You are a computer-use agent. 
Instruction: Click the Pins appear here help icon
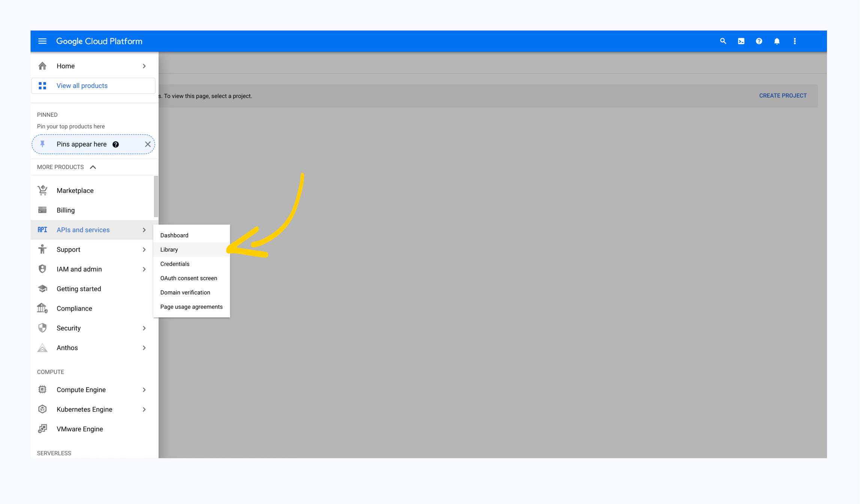pyautogui.click(x=116, y=144)
